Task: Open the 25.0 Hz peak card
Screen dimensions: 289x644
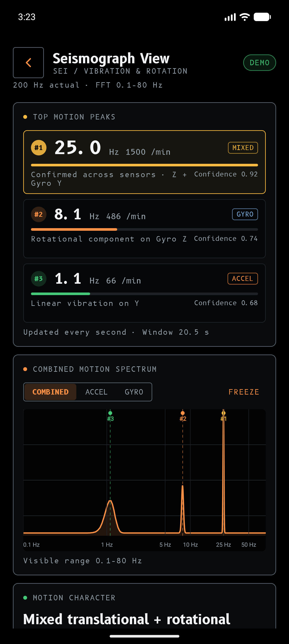Action: pyautogui.click(x=144, y=162)
